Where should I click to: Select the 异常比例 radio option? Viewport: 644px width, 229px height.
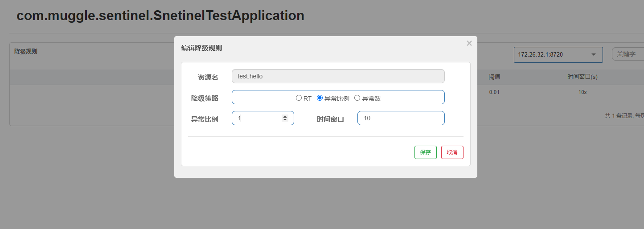point(320,98)
